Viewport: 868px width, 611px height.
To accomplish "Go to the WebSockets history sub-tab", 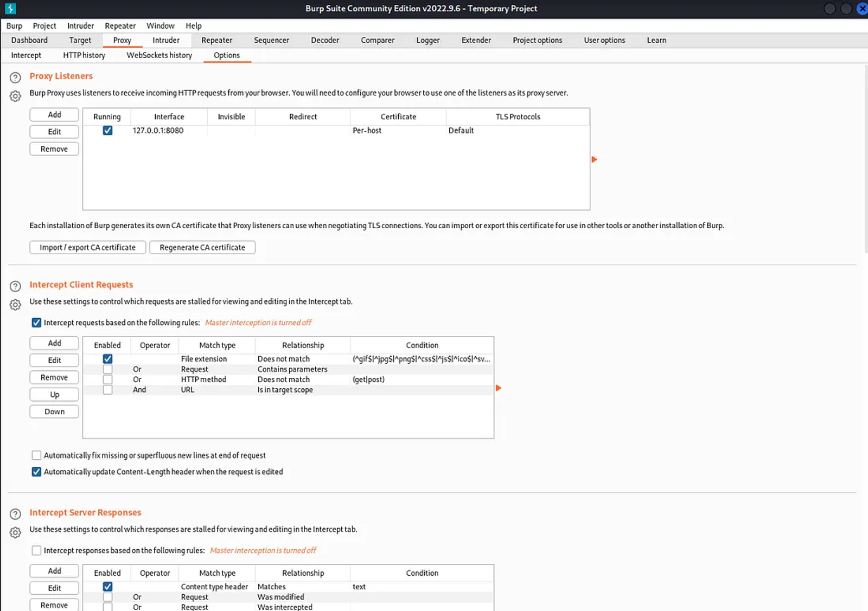I will pyautogui.click(x=159, y=55).
